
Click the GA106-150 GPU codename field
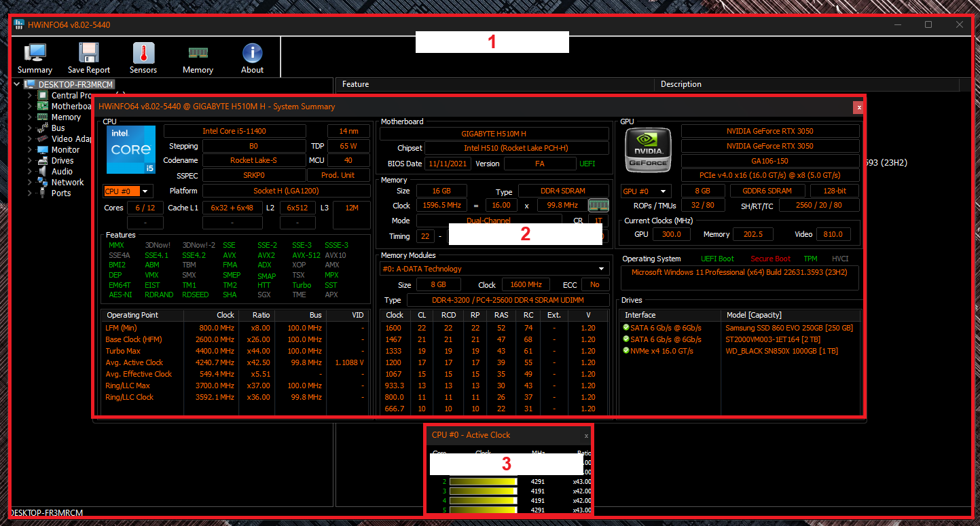point(770,161)
